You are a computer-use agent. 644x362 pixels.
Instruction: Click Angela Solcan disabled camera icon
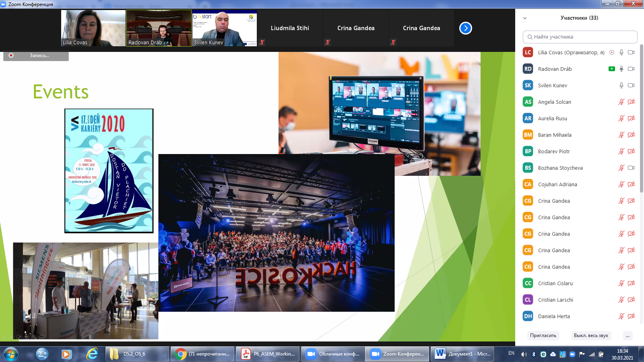pyautogui.click(x=631, y=102)
